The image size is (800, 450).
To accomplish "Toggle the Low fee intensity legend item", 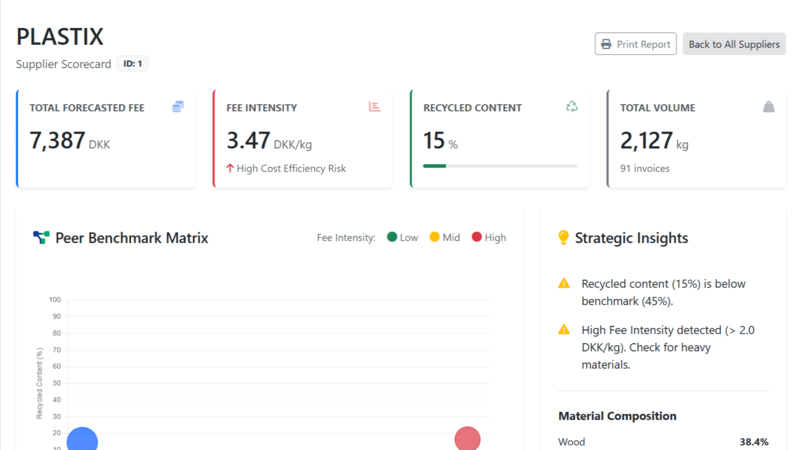I will 399,238.
